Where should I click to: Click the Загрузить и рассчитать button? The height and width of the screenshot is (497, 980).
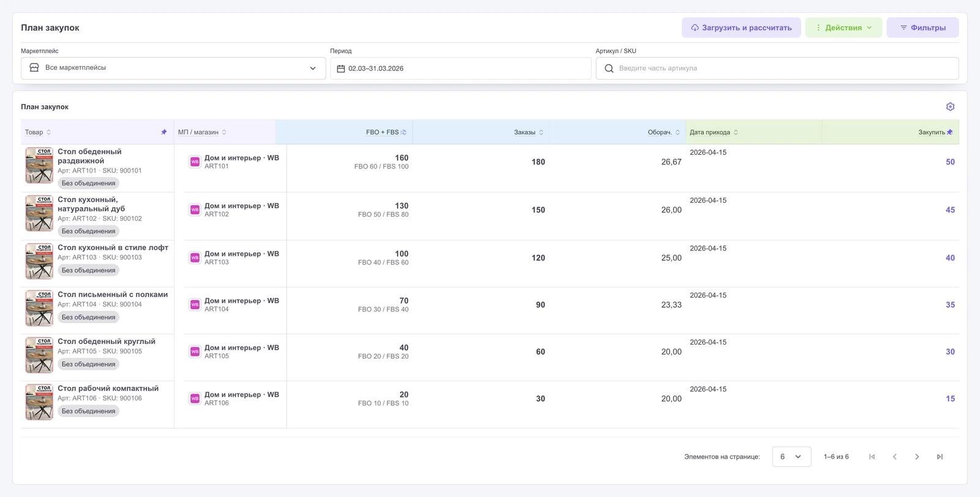click(741, 28)
